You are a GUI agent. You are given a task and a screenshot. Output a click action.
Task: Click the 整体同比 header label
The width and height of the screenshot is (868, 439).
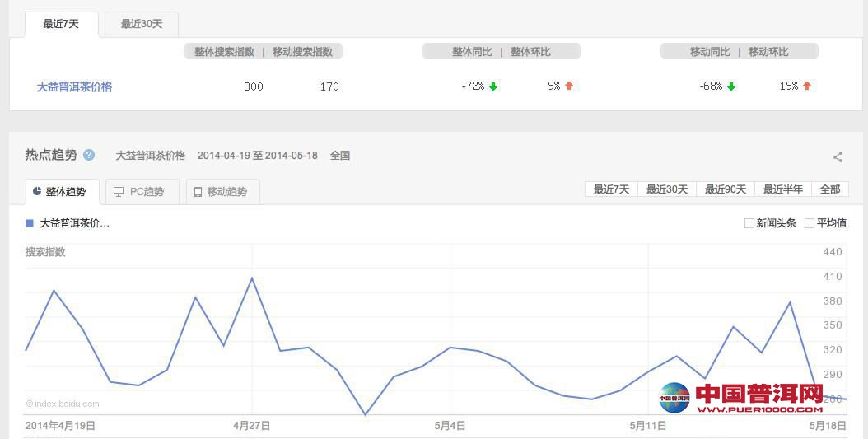pyautogui.click(x=472, y=52)
